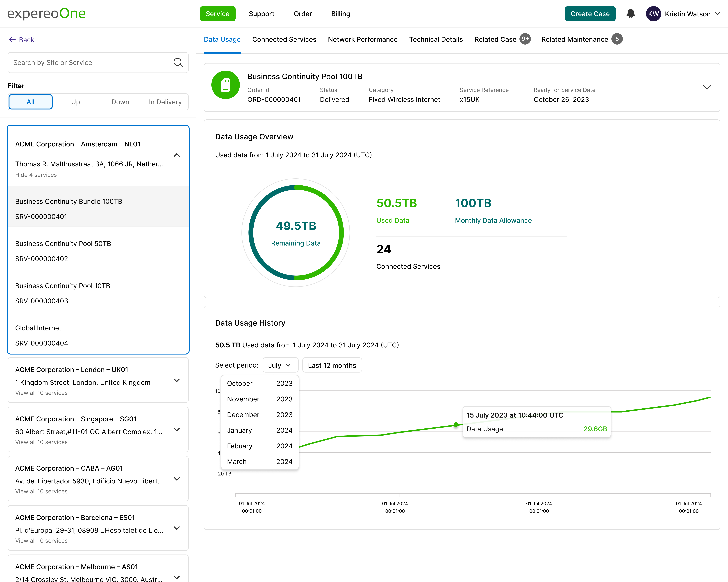Open the July period dropdown
Image resolution: width=728 pixels, height=582 pixels.
click(280, 365)
